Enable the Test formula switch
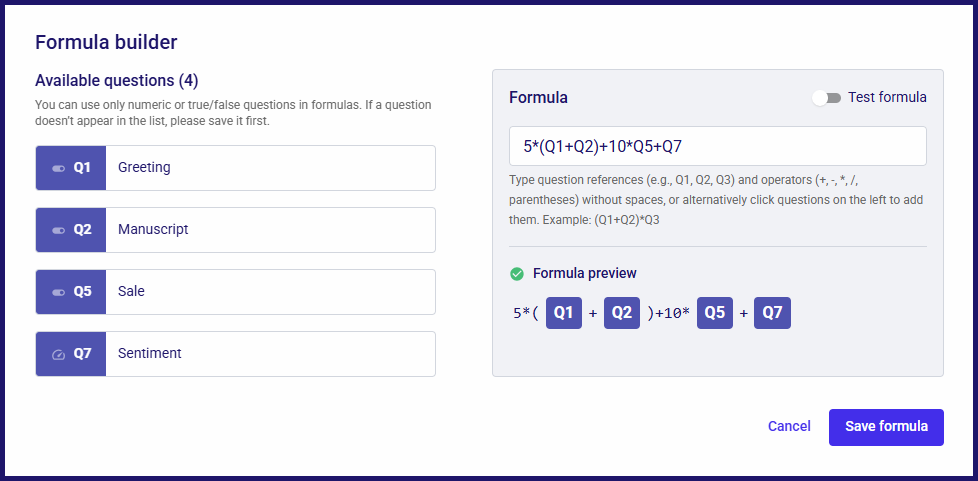Viewport: 978px width, 481px height. (827, 98)
